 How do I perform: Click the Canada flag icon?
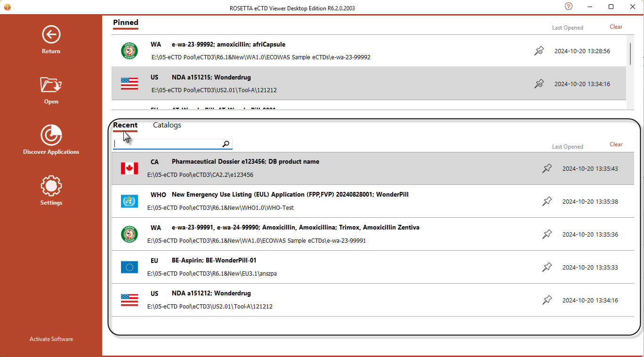pyautogui.click(x=129, y=168)
